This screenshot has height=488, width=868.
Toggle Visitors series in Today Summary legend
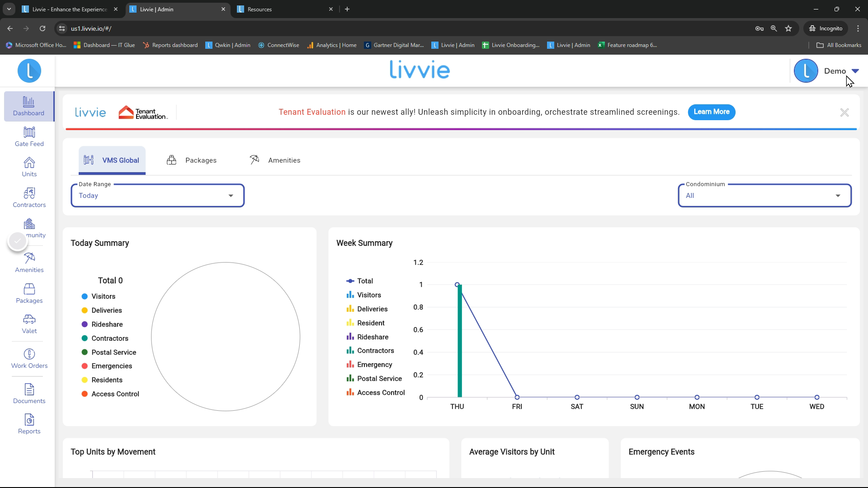99,296
